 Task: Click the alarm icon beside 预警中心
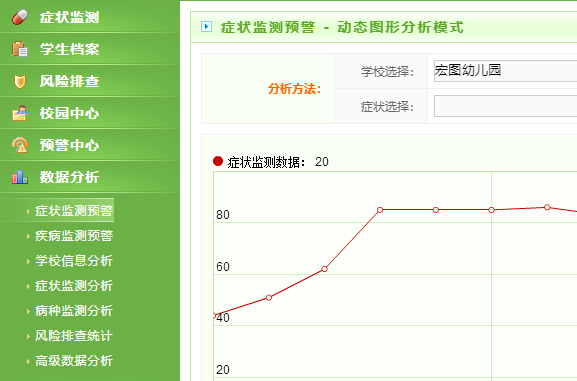20,145
